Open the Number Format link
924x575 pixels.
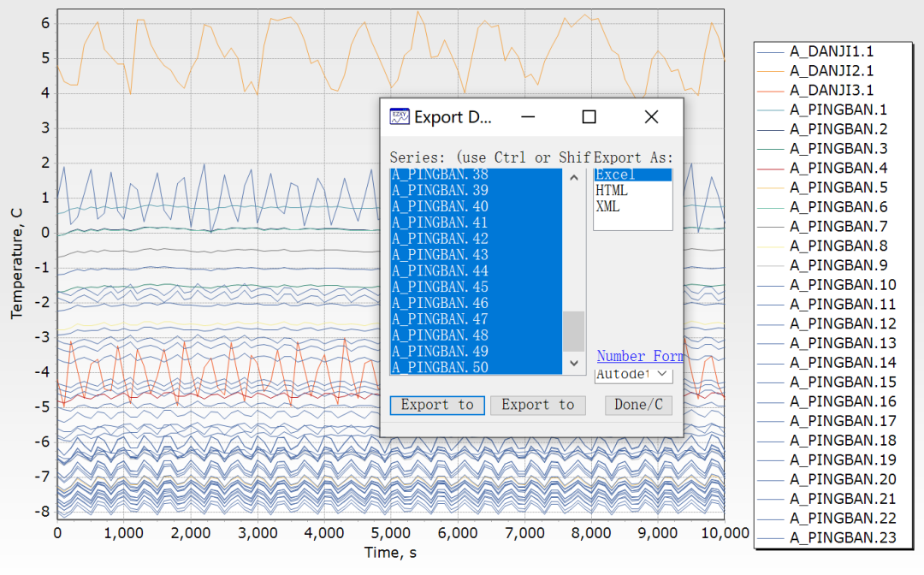tap(640, 357)
